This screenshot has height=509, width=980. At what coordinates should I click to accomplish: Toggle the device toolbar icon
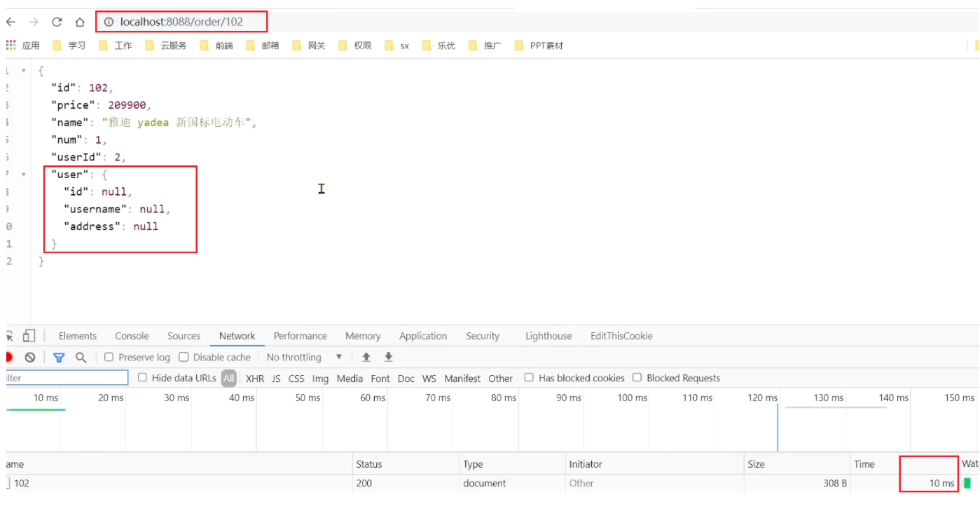pyautogui.click(x=29, y=336)
